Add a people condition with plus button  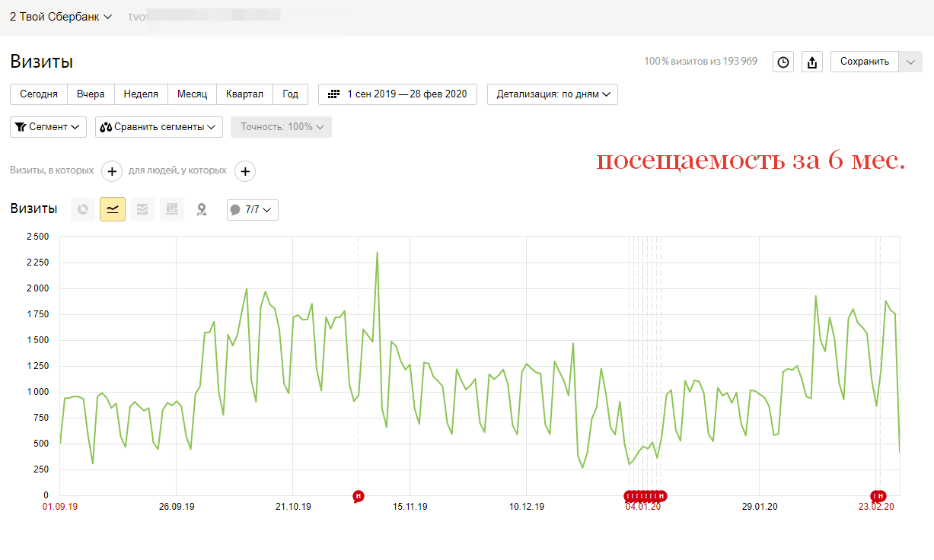click(245, 171)
